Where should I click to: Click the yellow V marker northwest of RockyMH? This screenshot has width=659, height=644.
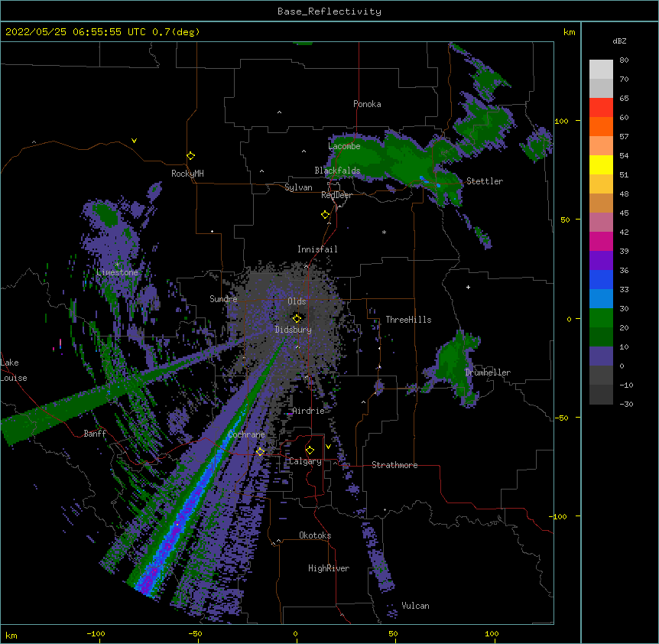[x=134, y=141]
